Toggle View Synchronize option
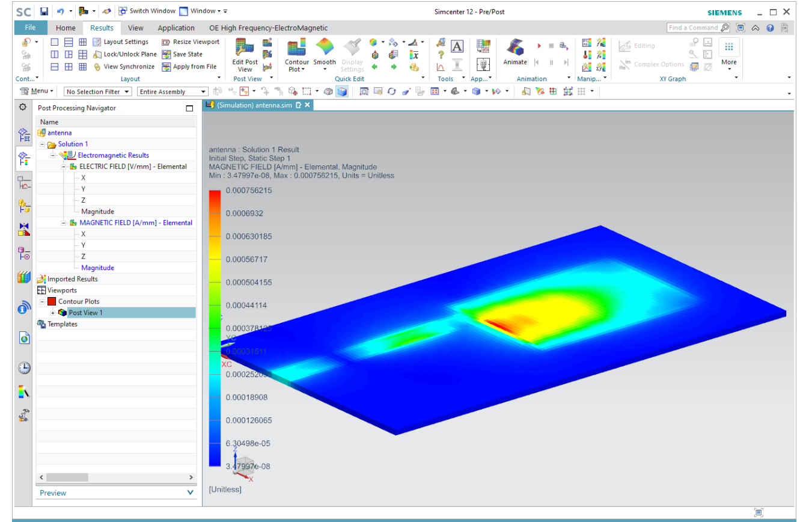 point(124,67)
